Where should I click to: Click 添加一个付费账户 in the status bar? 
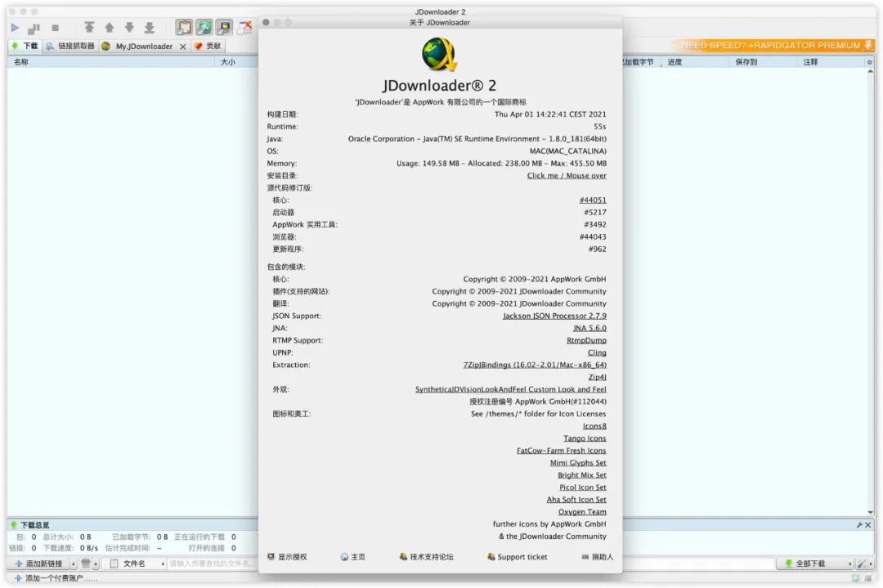[56, 578]
